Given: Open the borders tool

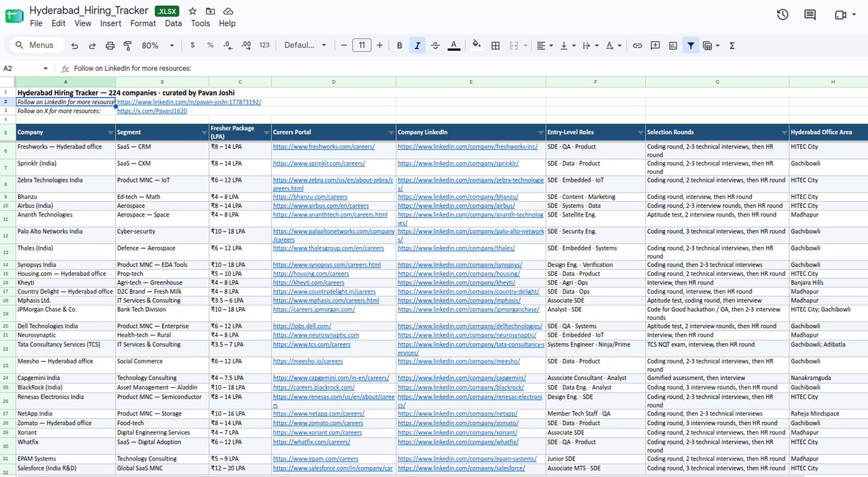Looking at the screenshot, I should click(495, 45).
